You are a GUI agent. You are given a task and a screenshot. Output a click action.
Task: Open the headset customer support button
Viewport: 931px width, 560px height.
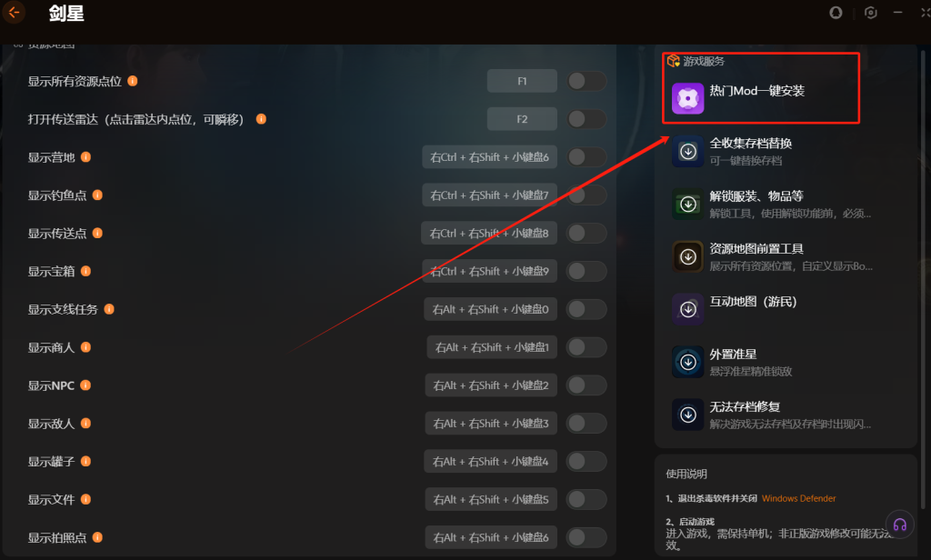899,525
